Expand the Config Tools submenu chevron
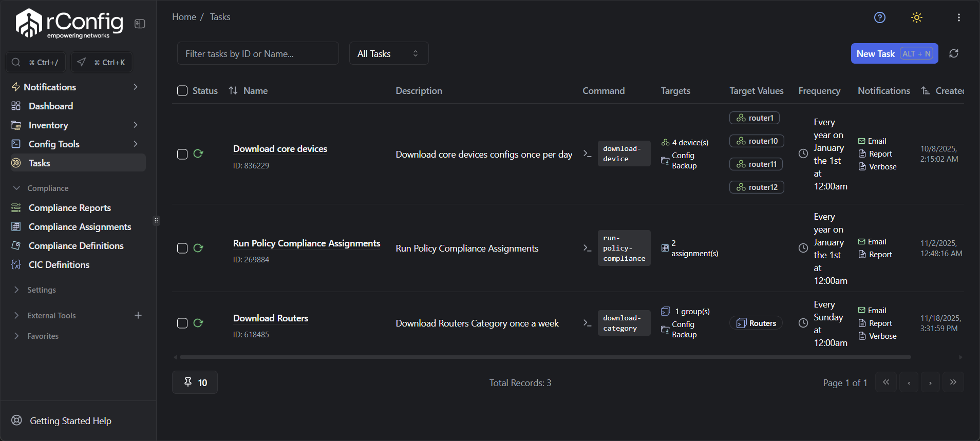The image size is (980, 441). click(136, 144)
